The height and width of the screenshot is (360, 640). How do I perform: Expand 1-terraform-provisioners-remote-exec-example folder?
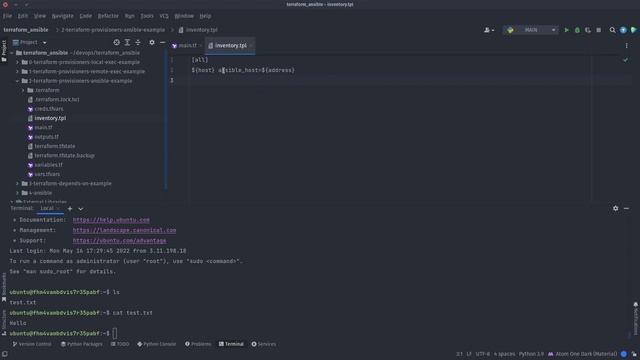[18, 71]
